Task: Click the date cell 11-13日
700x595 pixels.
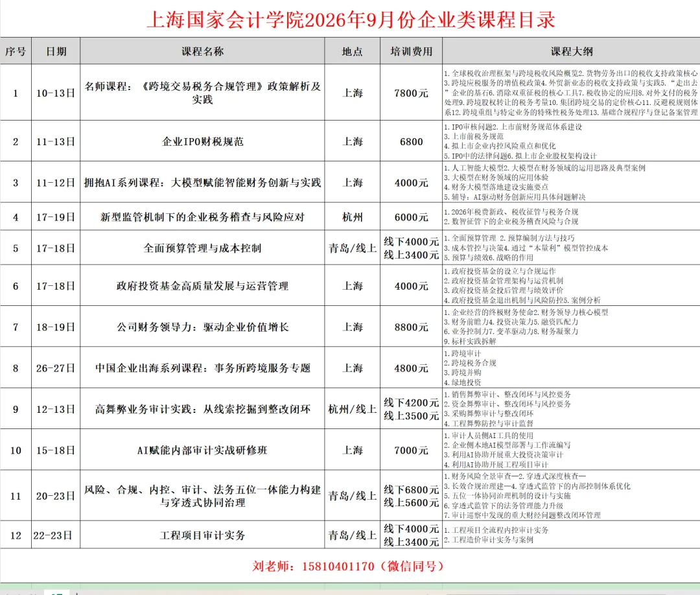Action: tap(56, 141)
